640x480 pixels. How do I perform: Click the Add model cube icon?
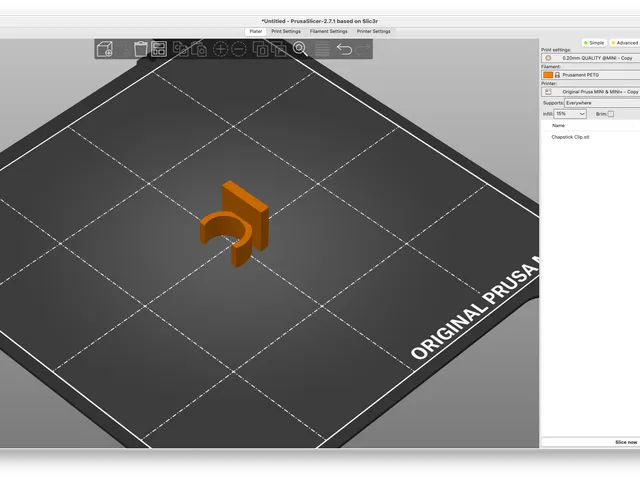pyautogui.click(x=105, y=49)
